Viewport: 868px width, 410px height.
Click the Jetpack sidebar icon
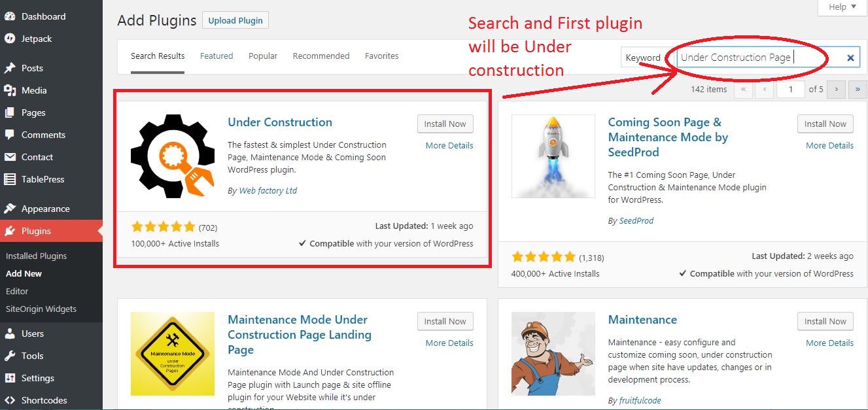click(x=10, y=39)
